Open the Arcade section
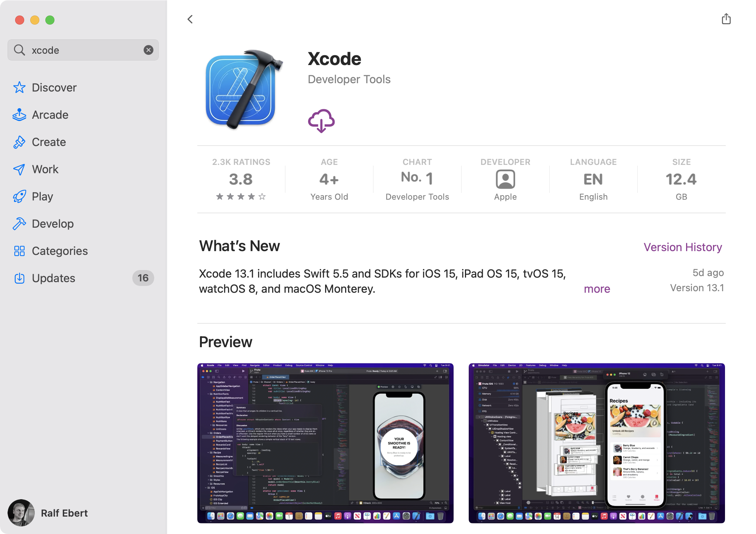Image resolution: width=756 pixels, height=534 pixels. [50, 114]
